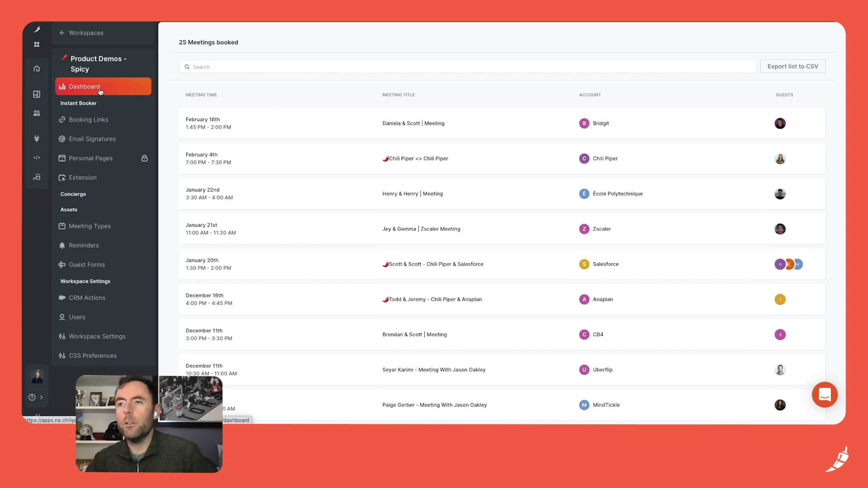Image resolution: width=868 pixels, height=488 pixels.
Task: Open the intercom chat bubble
Action: click(x=825, y=394)
